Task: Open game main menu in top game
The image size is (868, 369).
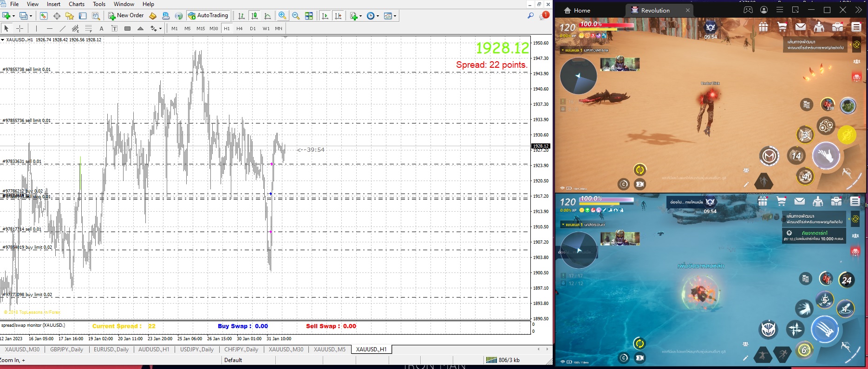Action: tap(856, 27)
